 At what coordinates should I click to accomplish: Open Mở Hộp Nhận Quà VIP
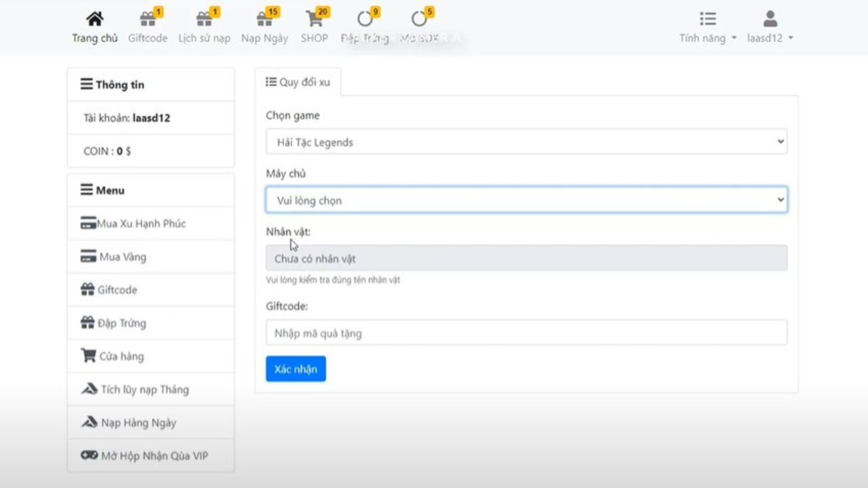154,456
